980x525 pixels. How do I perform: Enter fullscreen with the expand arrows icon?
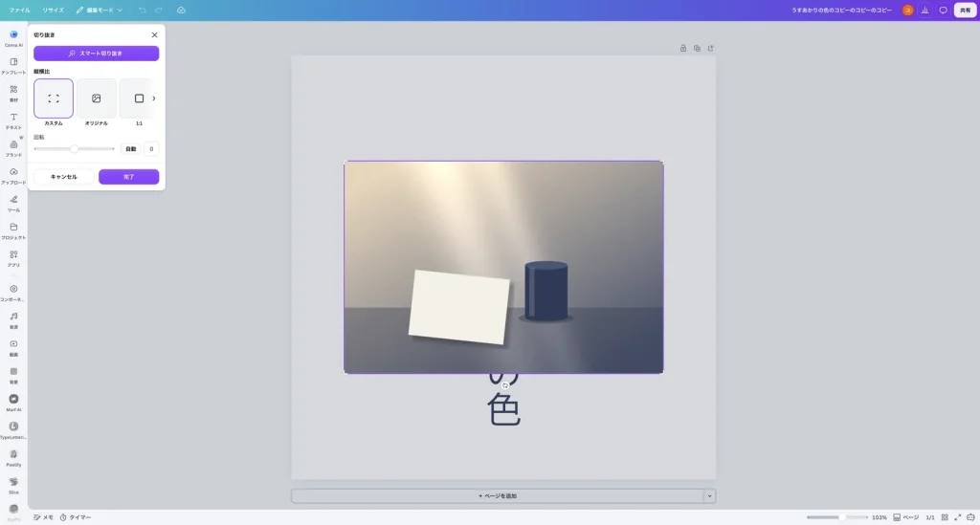click(957, 517)
